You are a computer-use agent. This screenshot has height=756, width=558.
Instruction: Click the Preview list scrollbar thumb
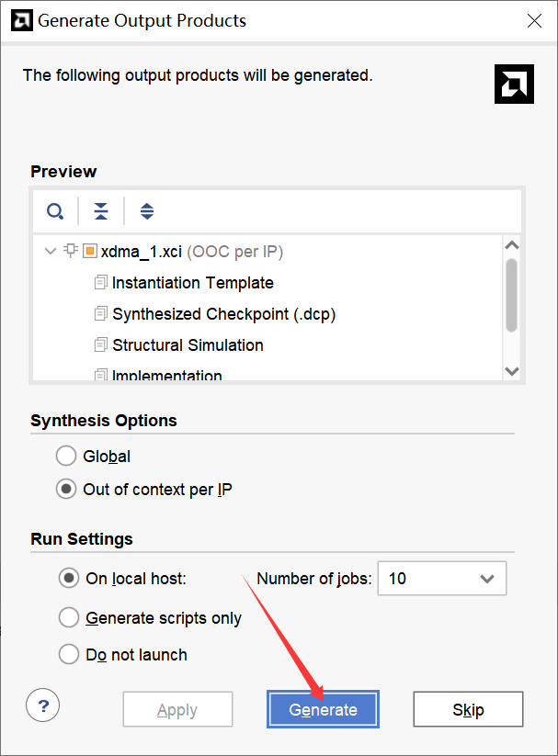(x=512, y=295)
